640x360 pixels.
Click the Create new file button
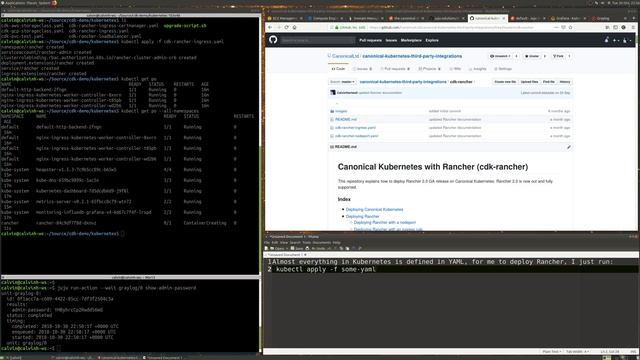[x=505, y=82]
